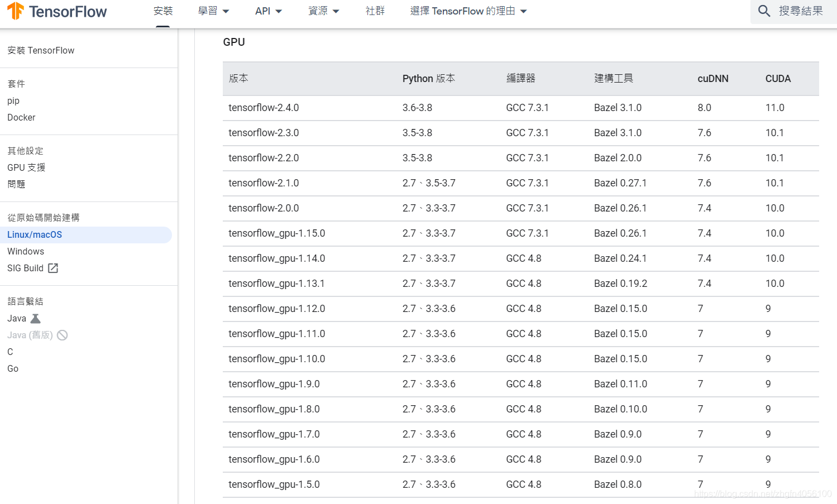This screenshot has width=837, height=504.
Task: Click the cuDNN column header
Action: tap(713, 79)
